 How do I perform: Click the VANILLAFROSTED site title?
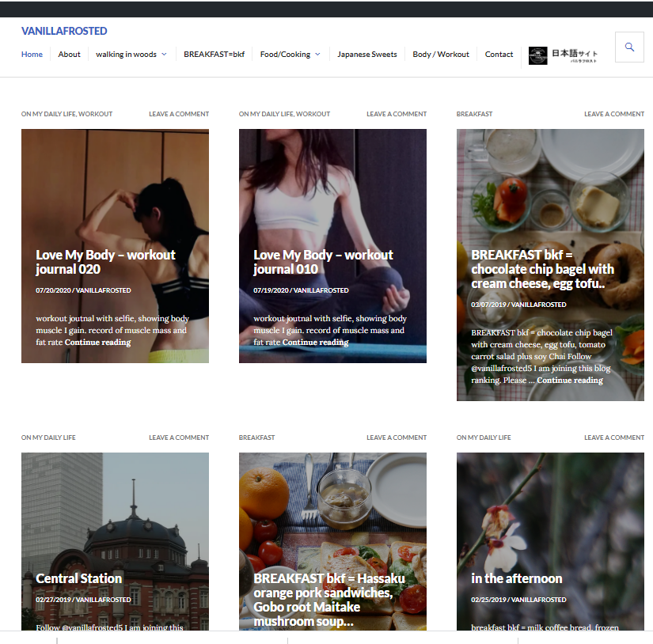tap(64, 31)
